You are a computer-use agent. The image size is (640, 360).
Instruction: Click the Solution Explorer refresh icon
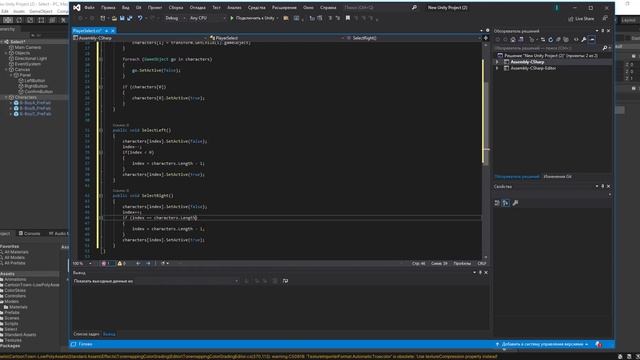click(551, 40)
